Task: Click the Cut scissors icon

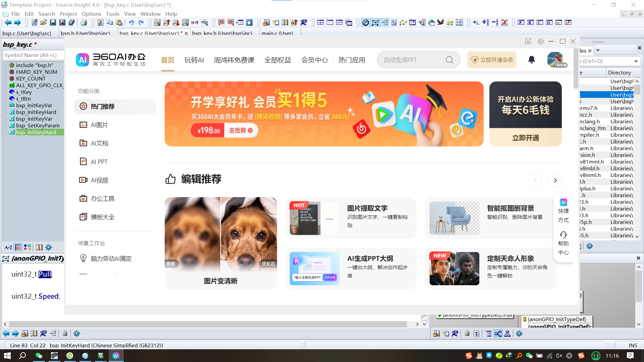Action: pos(100,22)
